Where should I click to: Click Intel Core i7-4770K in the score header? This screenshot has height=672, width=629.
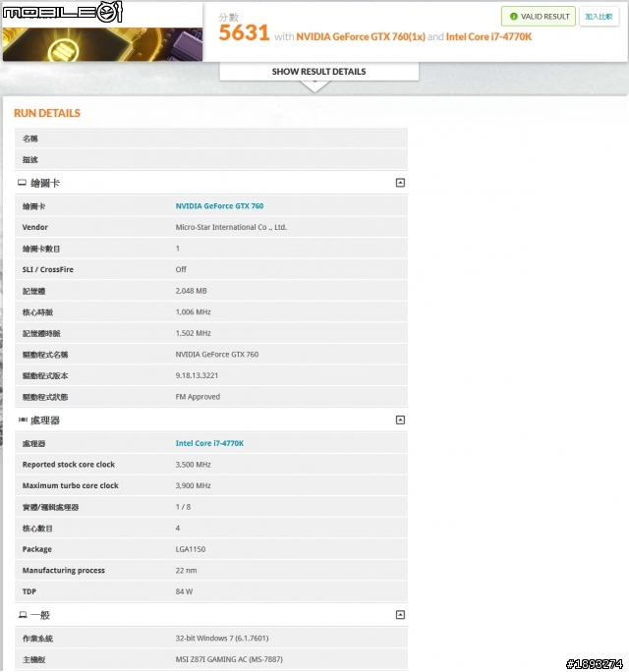[488, 37]
